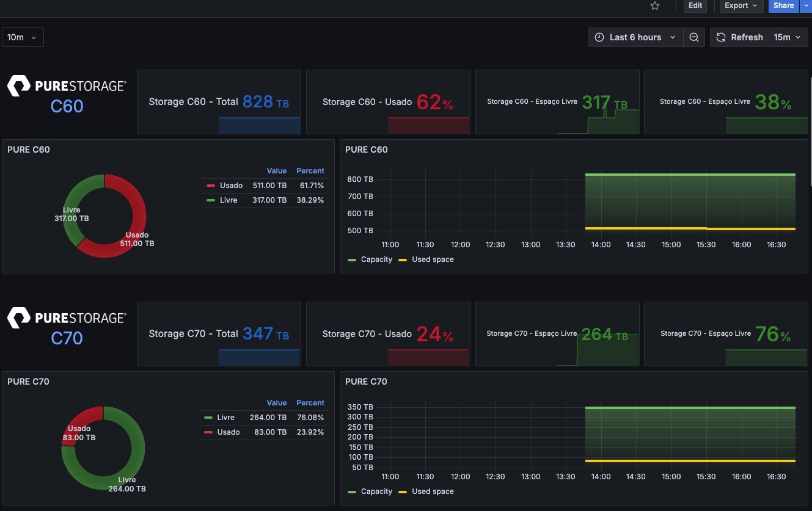
Task: Expand the arrow next to the Share button
Action: pyautogui.click(x=806, y=5)
